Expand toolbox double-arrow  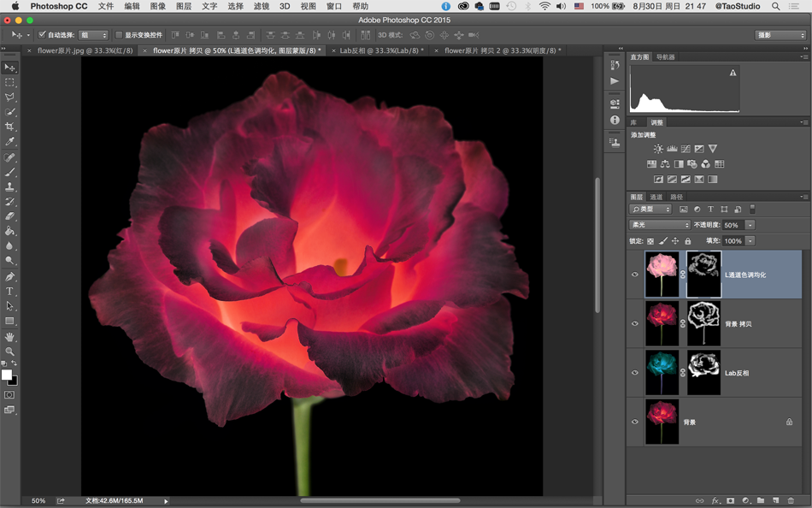coord(4,48)
